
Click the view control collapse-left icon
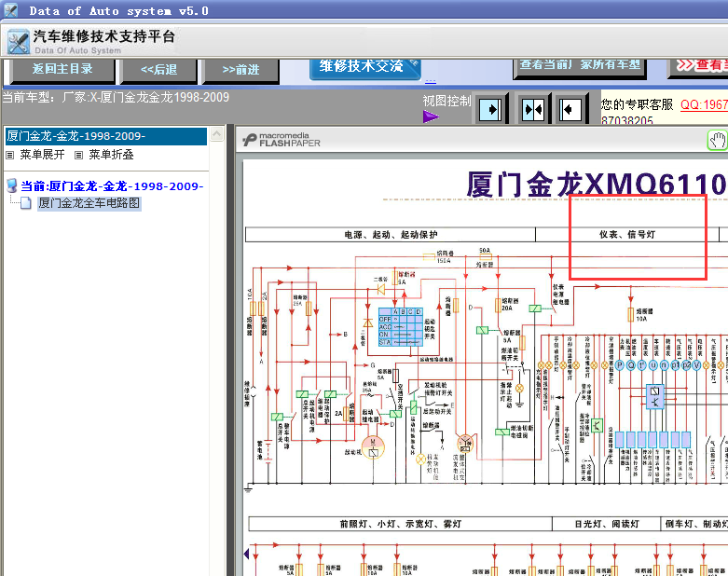click(570, 110)
